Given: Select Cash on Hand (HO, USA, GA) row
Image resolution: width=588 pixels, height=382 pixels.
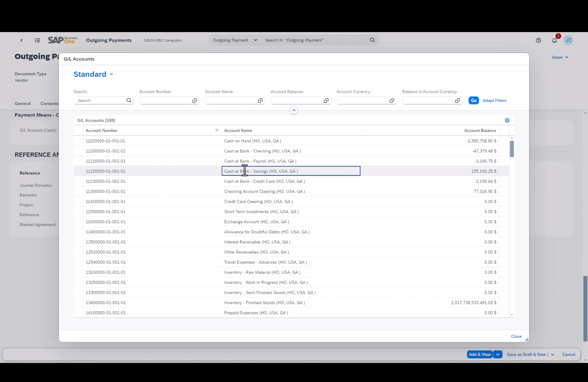Looking at the screenshot, I should tap(291, 141).
